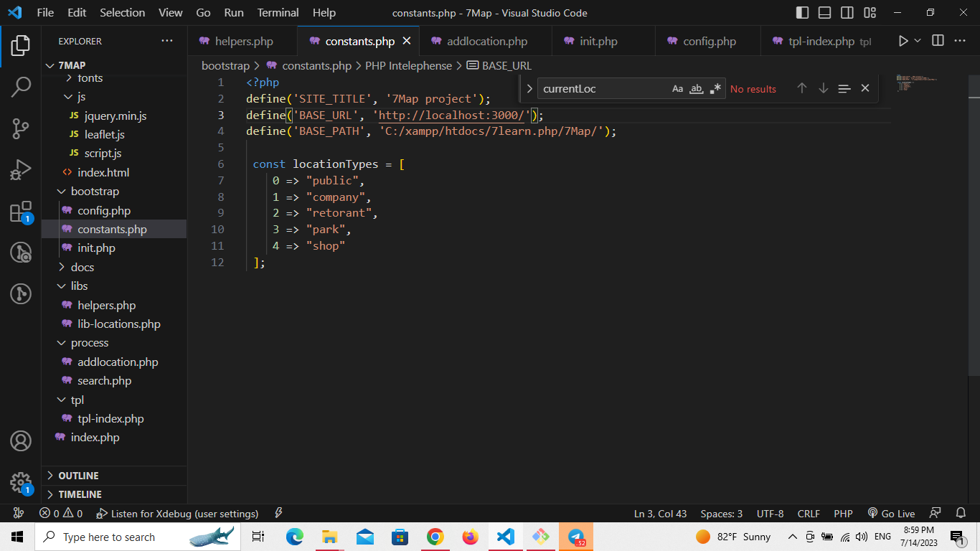Screen dimensions: 980x551
Task: Open the Search view in activity bar
Action: click(21, 87)
